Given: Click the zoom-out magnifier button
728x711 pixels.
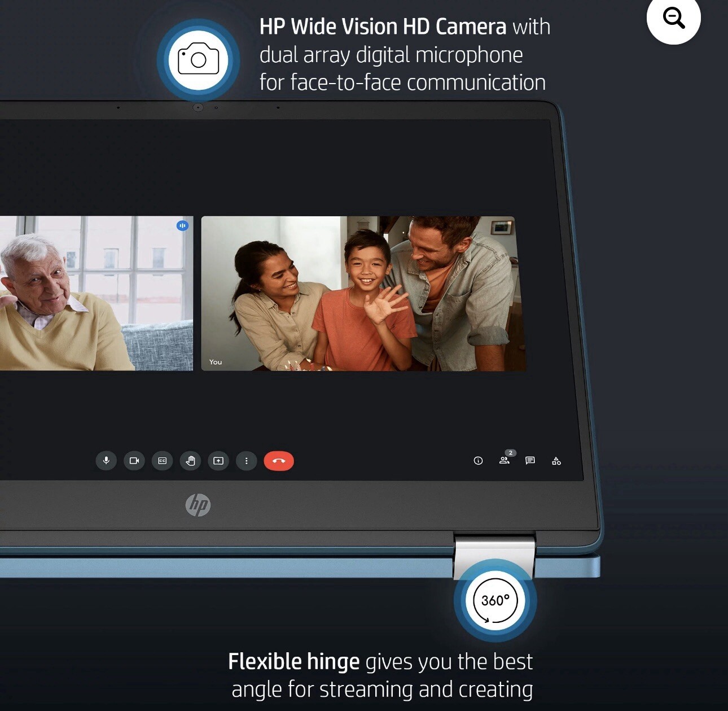Looking at the screenshot, I should (673, 18).
